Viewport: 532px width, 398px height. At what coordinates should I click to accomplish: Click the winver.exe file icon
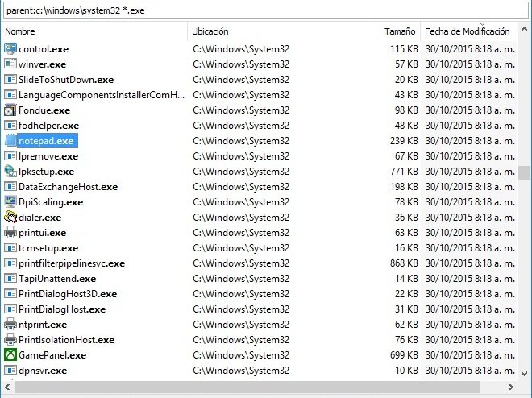pos(10,64)
